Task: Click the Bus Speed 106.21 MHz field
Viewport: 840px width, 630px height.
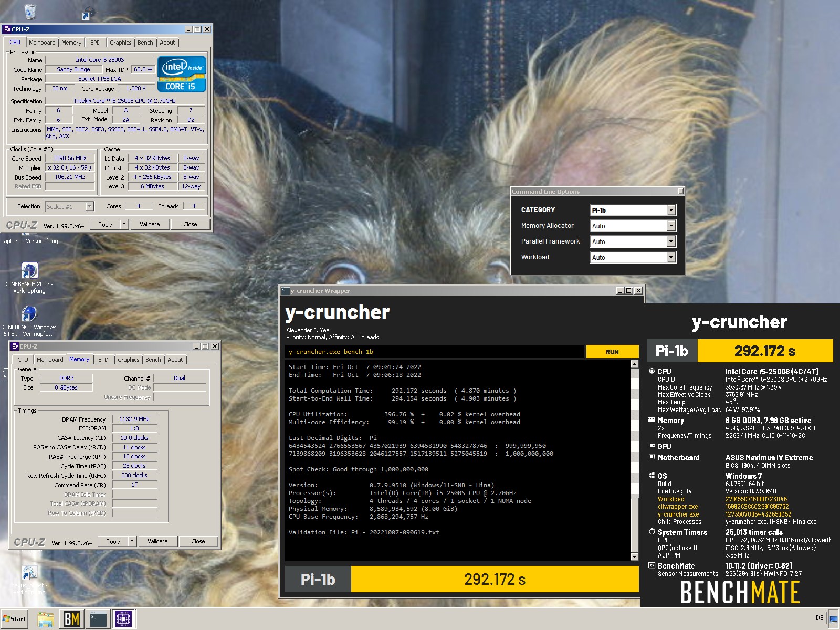Action: (70, 177)
